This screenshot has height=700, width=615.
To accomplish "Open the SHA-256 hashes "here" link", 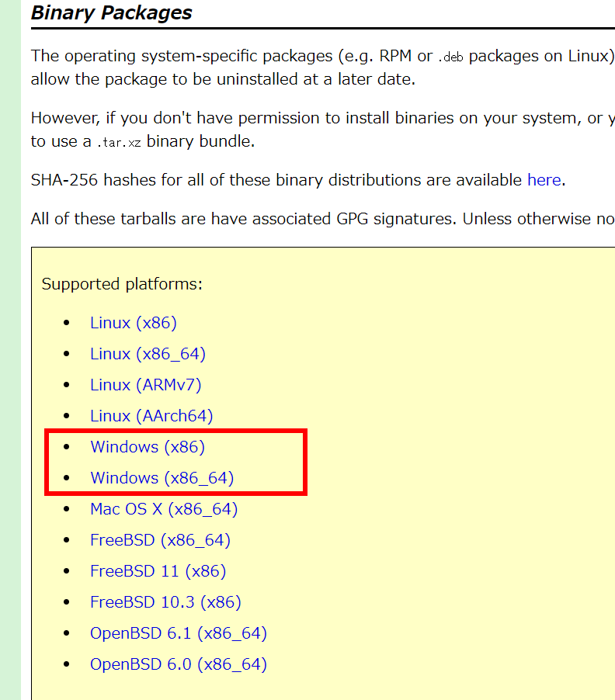I will (544, 180).
